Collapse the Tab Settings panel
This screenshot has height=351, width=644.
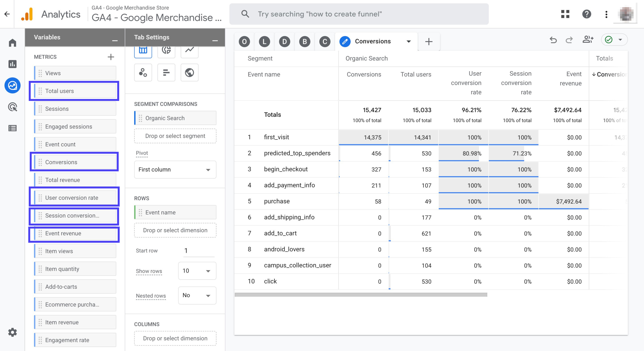click(215, 41)
